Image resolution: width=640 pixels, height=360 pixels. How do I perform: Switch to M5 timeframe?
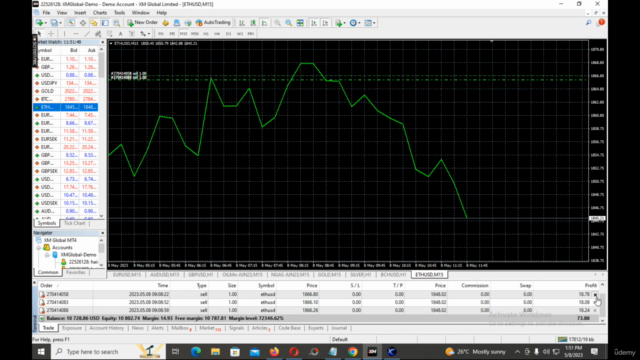point(172,33)
